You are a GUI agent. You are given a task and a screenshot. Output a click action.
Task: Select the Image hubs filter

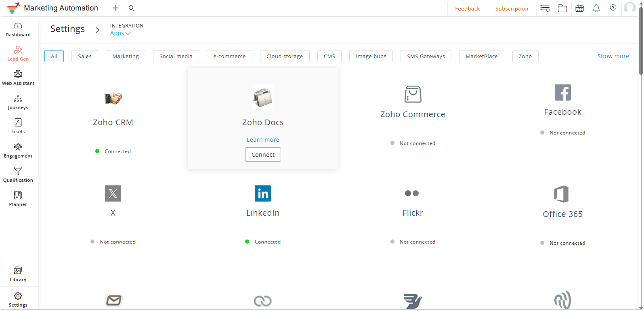coord(371,56)
